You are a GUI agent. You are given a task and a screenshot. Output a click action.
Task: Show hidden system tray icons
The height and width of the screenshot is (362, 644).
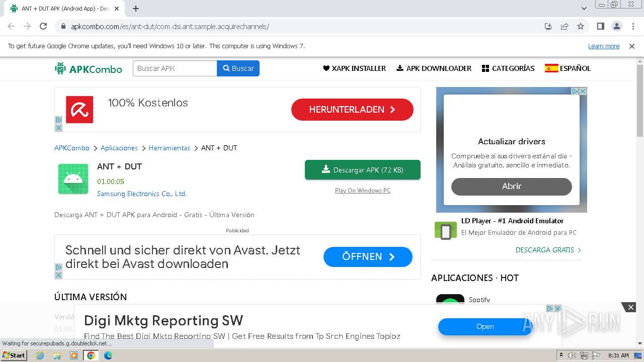[561, 355]
